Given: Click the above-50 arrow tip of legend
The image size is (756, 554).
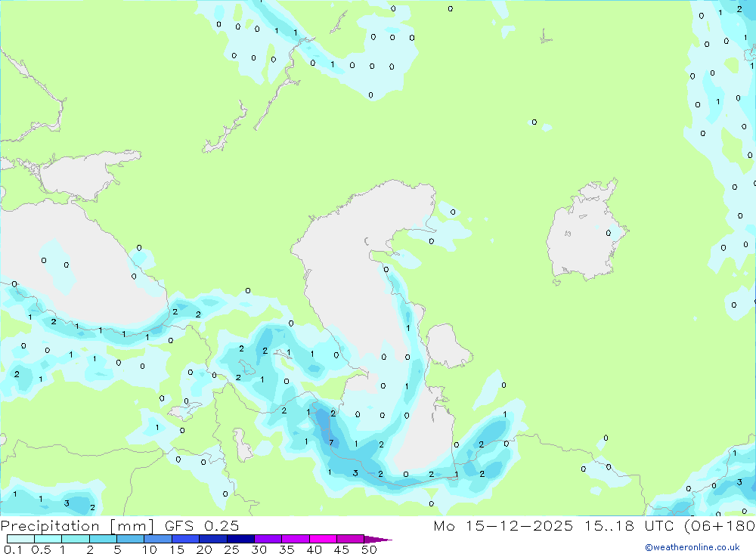Looking at the screenshot, I should coord(378,539).
